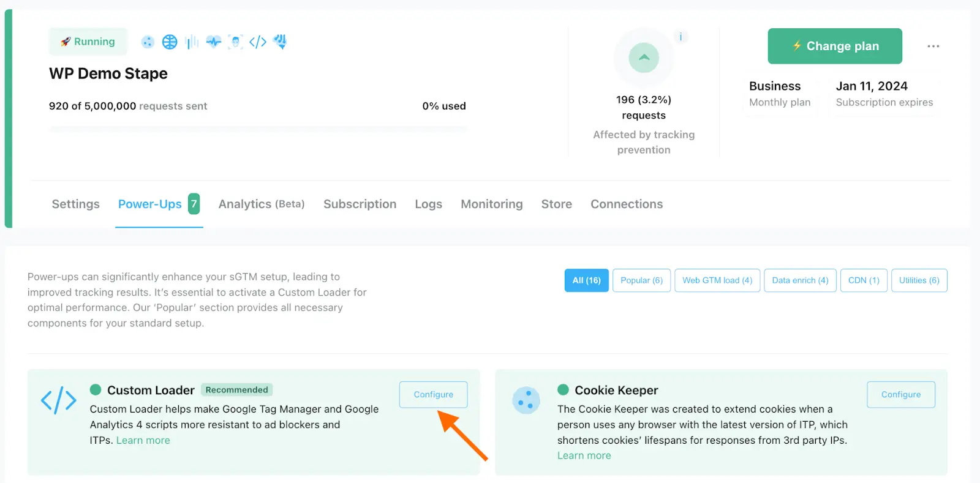Filter by Popular (6)
980x483 pixels.
click(642, 280)
